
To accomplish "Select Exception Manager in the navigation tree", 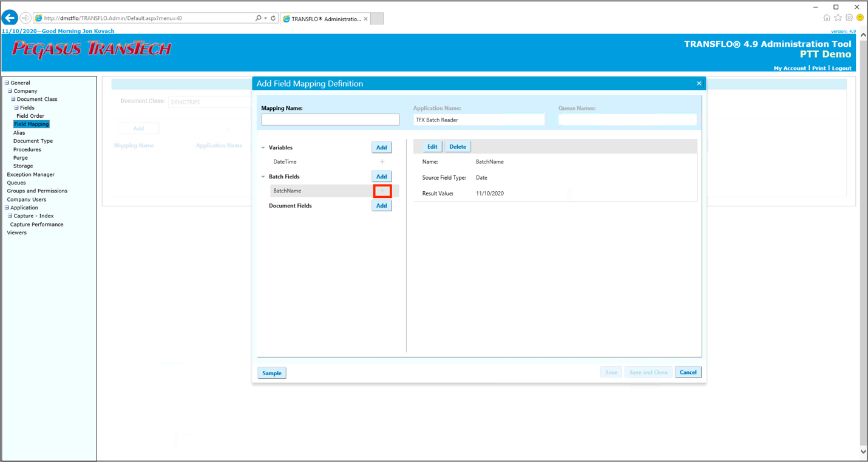I will [x=31, y=175].
